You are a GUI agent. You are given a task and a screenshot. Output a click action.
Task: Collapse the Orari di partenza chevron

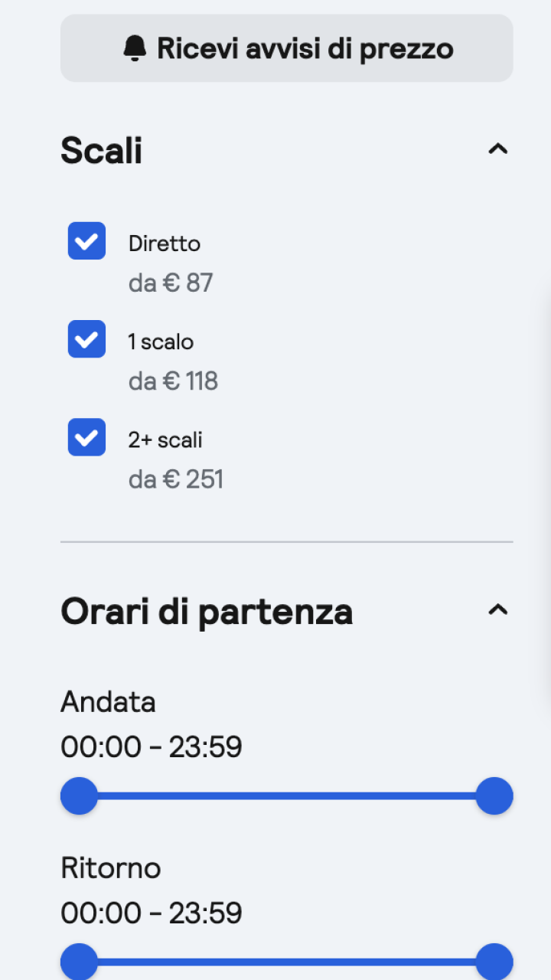(497, 609)
